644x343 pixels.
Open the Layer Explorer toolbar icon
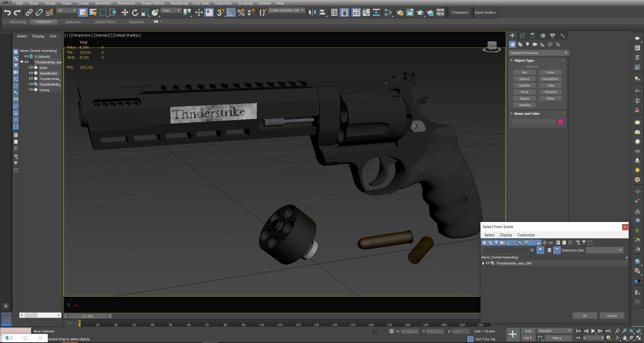(344, 12)
